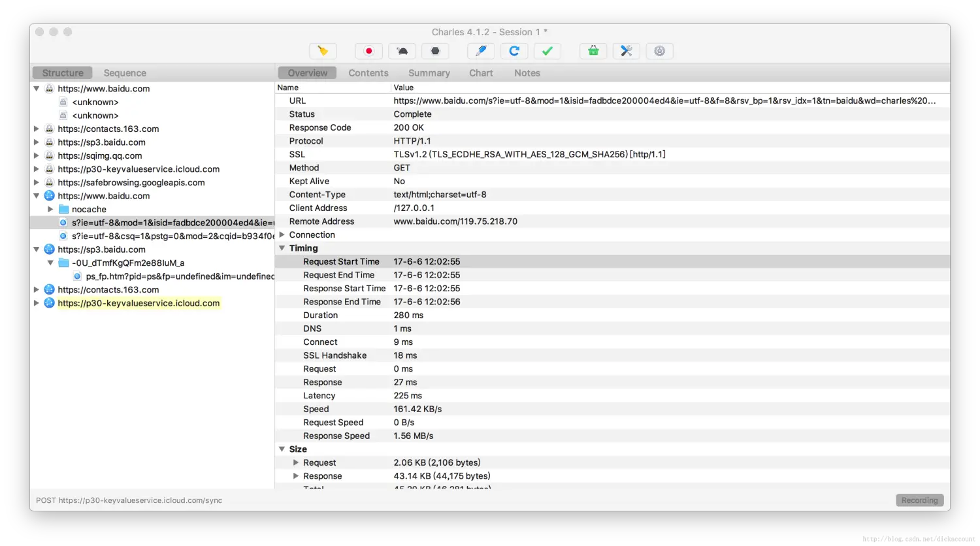Open the Contents tab
This screenshot has height=546, width=980.
pyautogui.click(x=368, y=73)
